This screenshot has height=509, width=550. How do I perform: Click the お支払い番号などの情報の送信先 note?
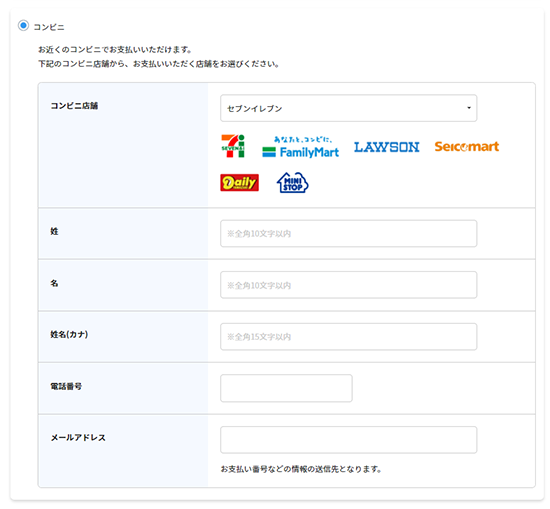301,469
